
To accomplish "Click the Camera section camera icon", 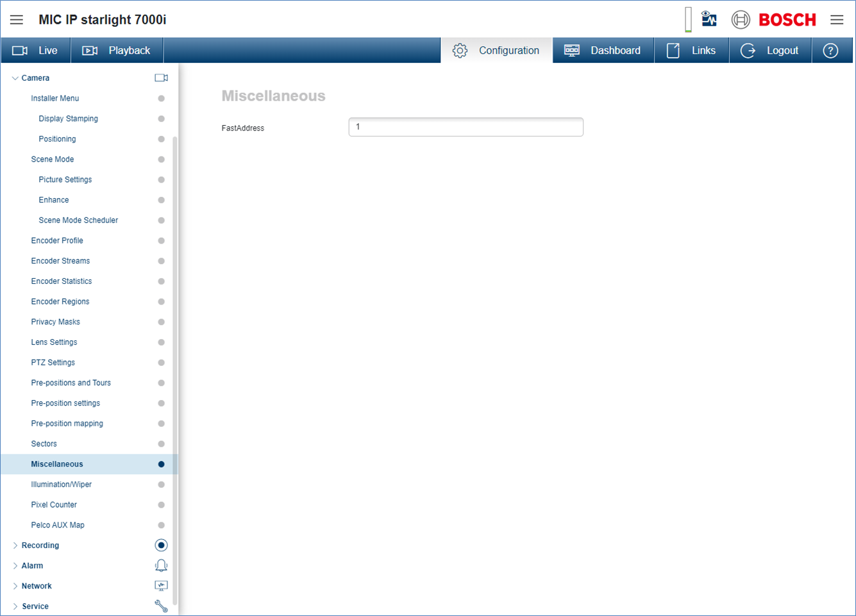I will pyautogui.click(x=161, y=78).
